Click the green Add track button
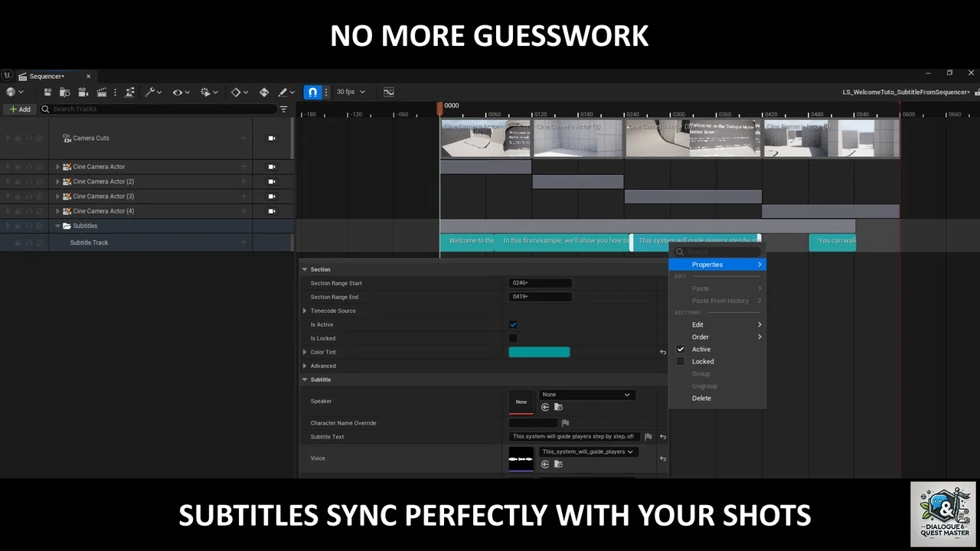Image resolution: width=980 pixels, height=551 pixels. click(x=19, y=109)
